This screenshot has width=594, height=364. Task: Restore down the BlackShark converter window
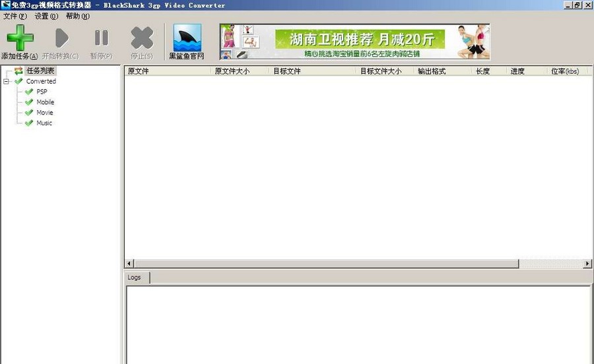[577, 5]
